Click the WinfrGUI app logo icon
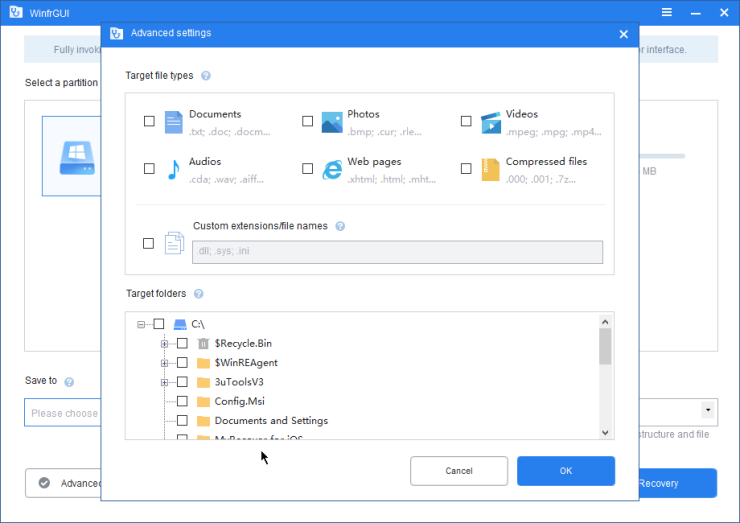Viewport: 740px width, 523px height. tap(16, 12)
